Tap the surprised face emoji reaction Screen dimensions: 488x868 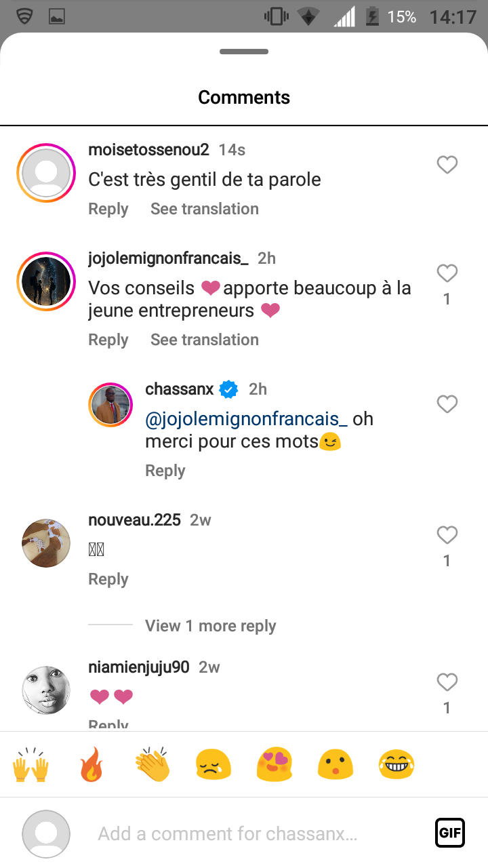pos(335,765)
